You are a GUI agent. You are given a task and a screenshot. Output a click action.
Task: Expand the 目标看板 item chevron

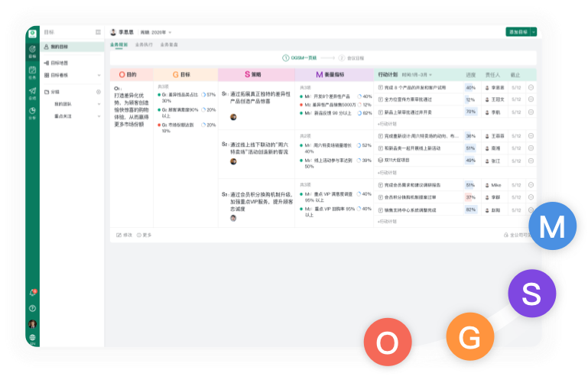[x=99, y=76]
